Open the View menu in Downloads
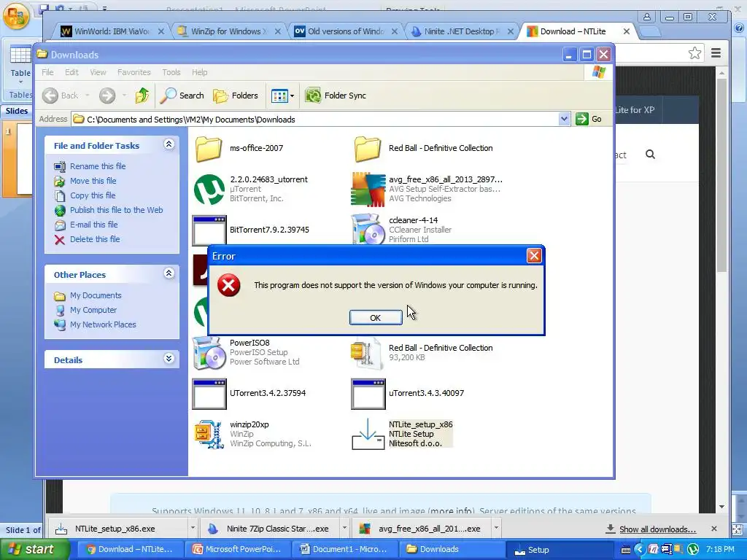The height and width of the screenshot is (560, 747). 98,72
